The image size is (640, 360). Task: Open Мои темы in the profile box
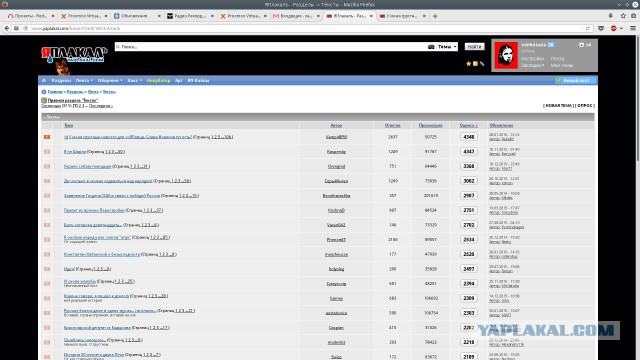pyautogui.click(x=562, y=65)
